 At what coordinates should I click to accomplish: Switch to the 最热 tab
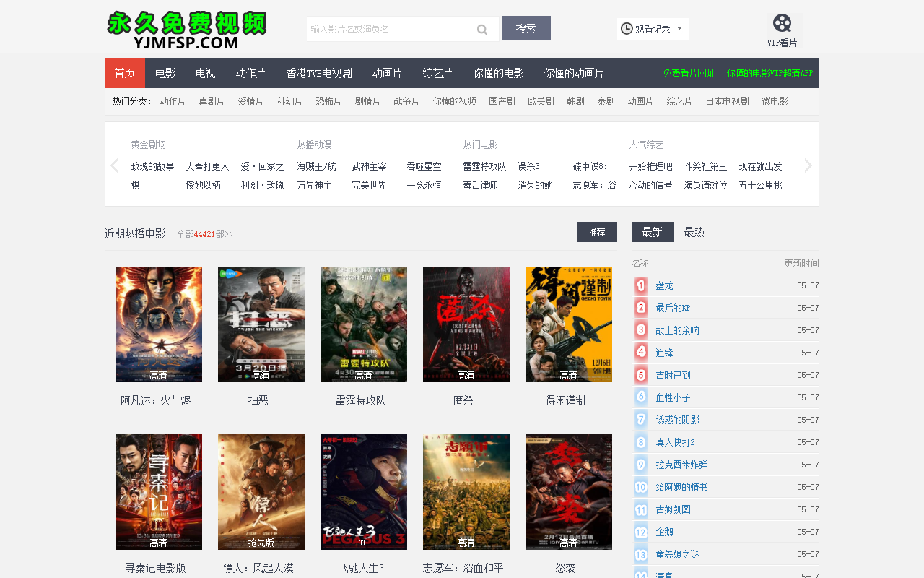click(694, 232)
